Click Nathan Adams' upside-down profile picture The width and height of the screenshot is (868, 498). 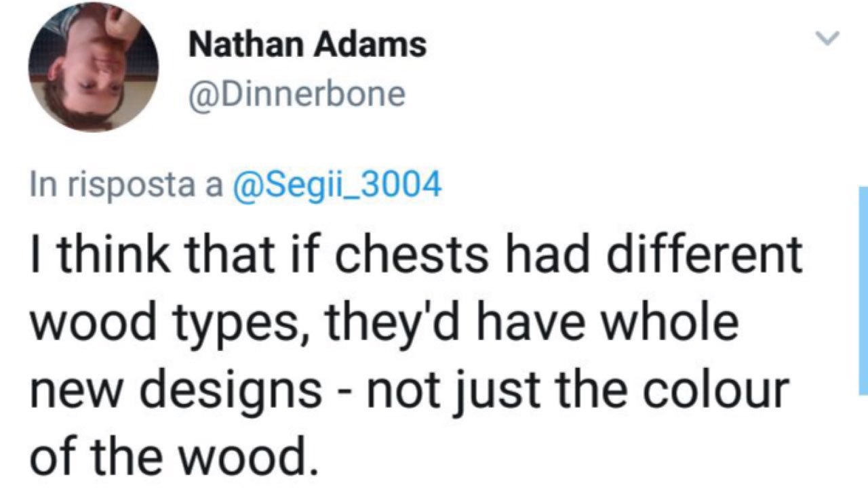(93, 66)
